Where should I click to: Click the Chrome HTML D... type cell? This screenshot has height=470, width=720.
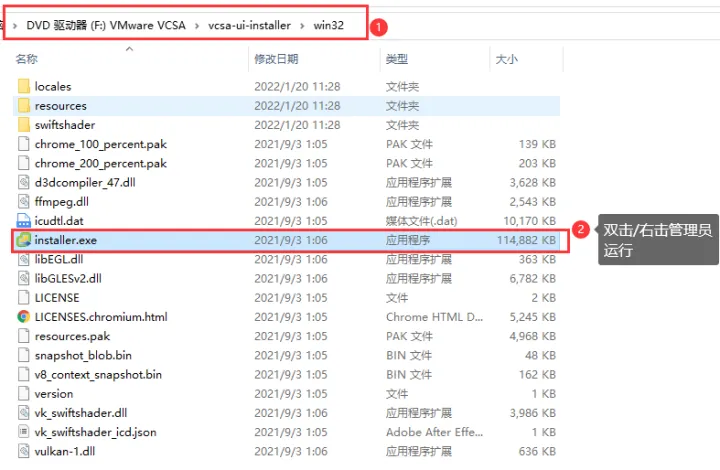pos(434,317)
